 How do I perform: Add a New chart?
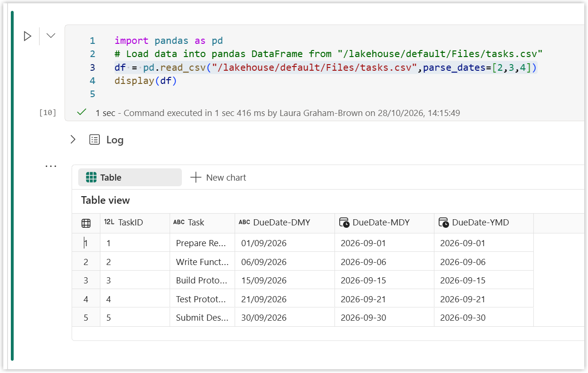218,177
